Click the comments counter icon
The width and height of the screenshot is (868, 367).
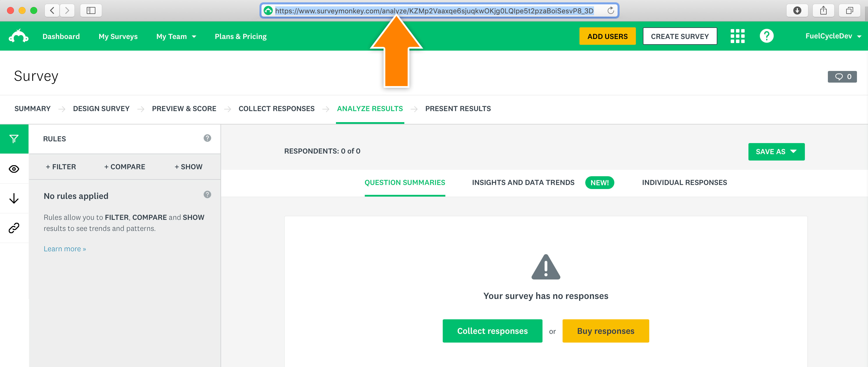[x=842, y=76]
